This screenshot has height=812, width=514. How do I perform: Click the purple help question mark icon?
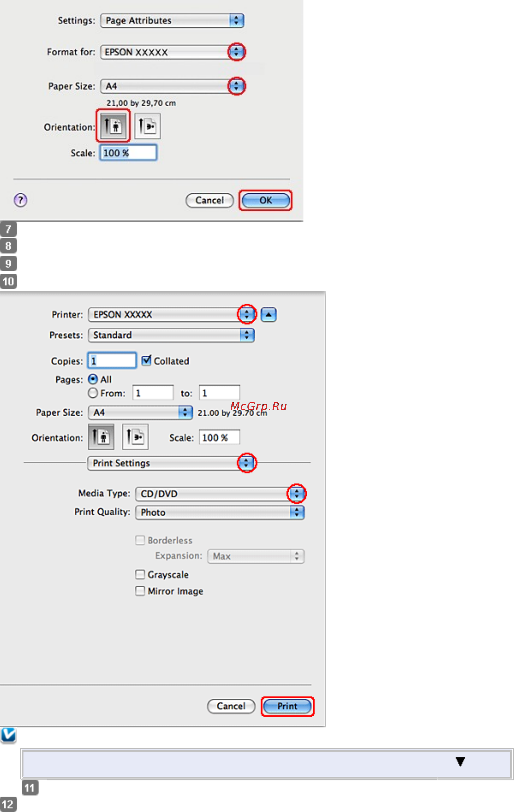(21, 200)
